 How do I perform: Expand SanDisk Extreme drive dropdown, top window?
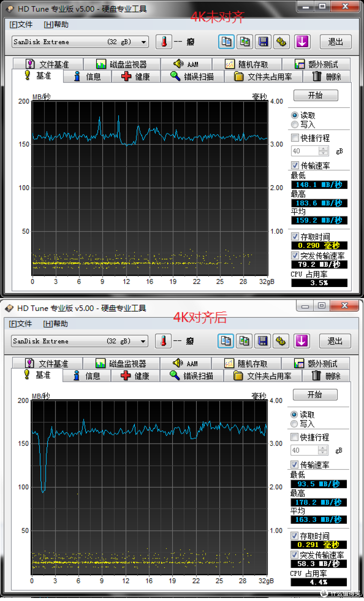coord(144,42)
